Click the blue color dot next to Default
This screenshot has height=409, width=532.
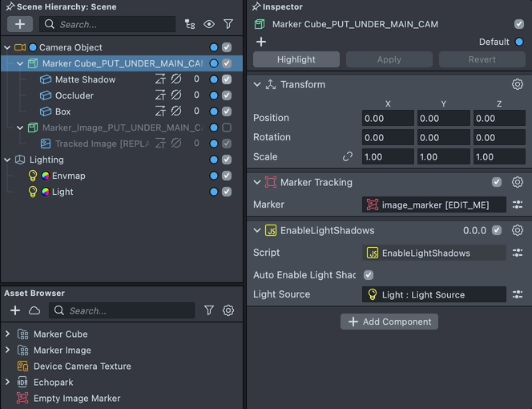(519, 42)
